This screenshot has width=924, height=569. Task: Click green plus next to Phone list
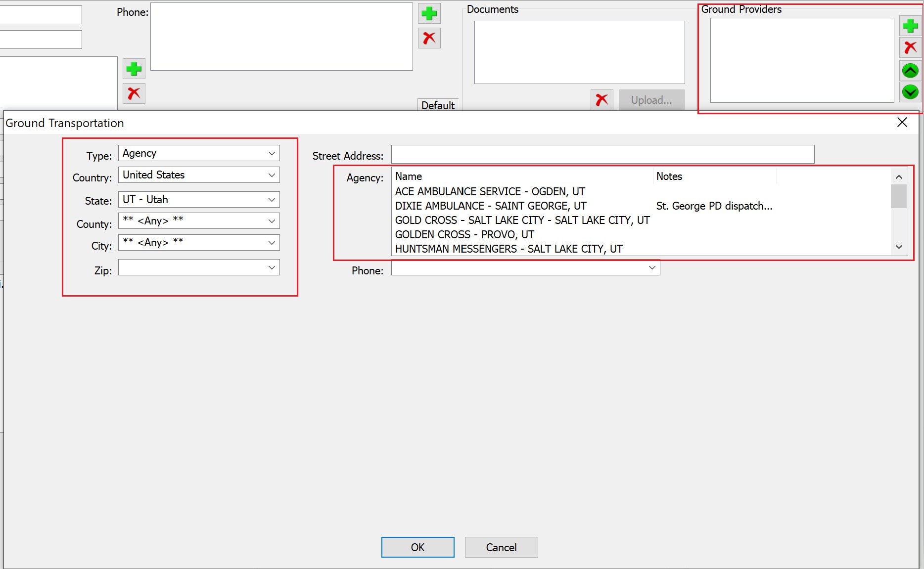tap(429, 14)
